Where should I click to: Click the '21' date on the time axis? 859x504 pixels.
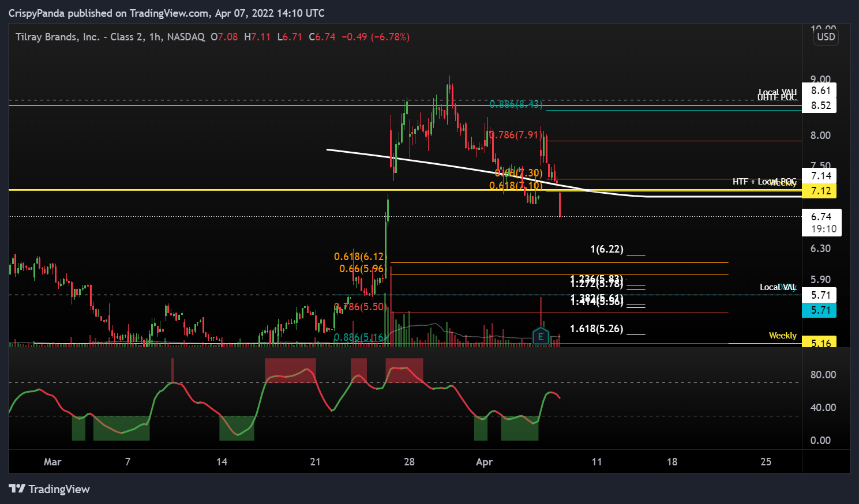(315, 462)
